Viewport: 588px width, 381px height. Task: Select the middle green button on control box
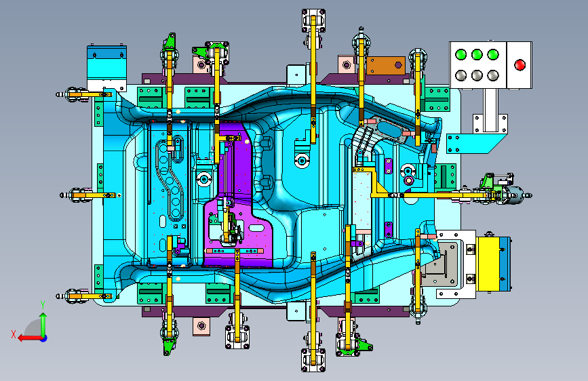pos(477,55)
